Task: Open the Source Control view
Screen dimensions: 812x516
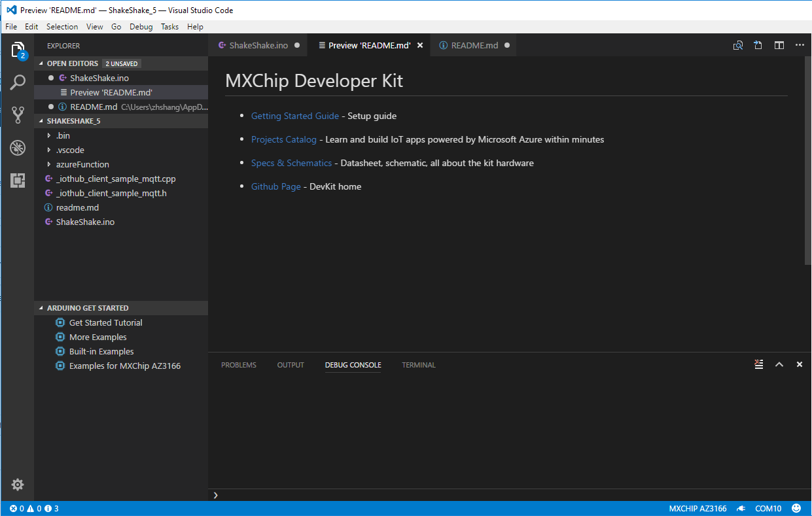Action: tap(18, 114)
